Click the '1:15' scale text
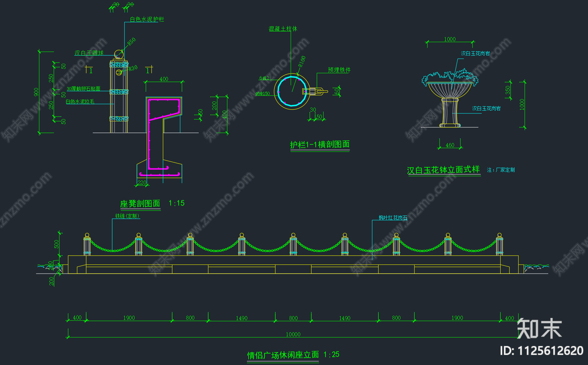 point(176,203)
